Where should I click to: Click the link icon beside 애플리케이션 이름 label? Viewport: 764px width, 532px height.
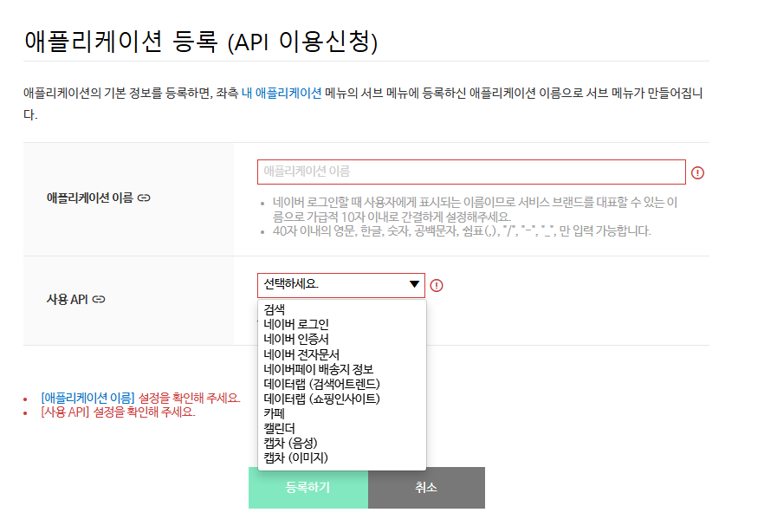(x=145, y=198)
